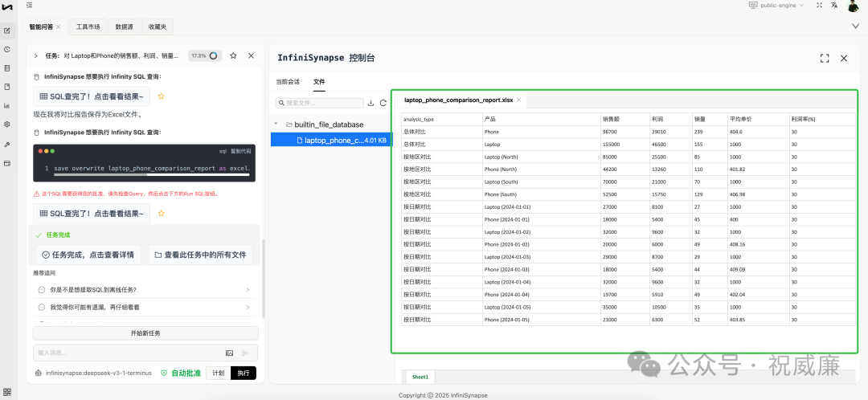
Task: Click the send message arrow icon
Action: pos(245,353)
